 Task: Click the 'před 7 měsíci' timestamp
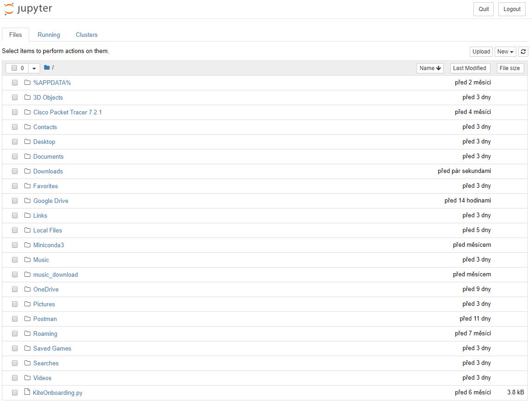click(x=472, y=334)
